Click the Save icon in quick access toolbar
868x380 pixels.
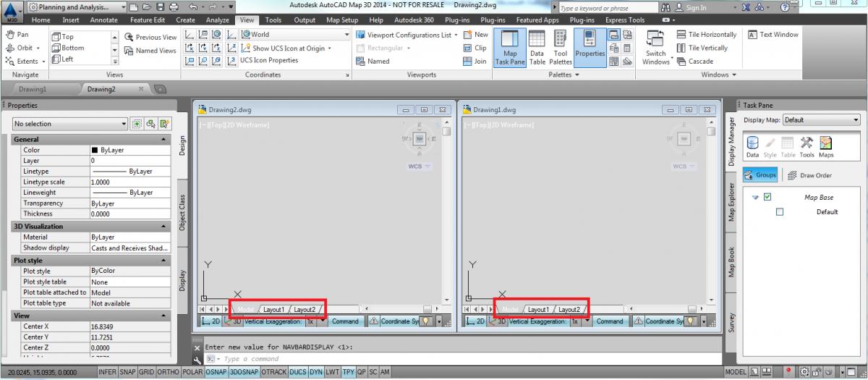pos(159,7)
